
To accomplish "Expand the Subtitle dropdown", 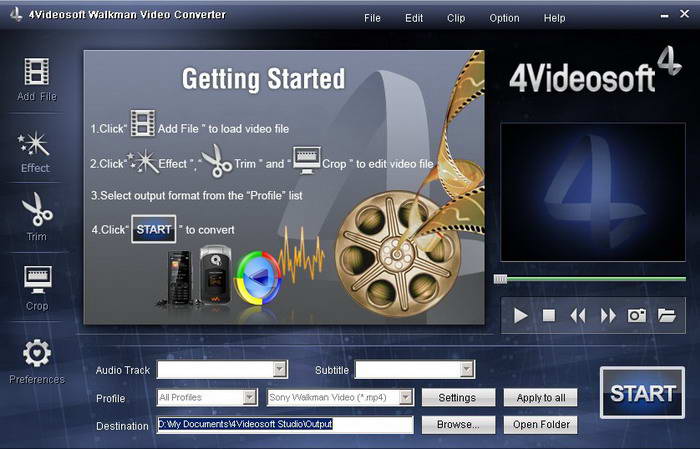I will point(467,370).
